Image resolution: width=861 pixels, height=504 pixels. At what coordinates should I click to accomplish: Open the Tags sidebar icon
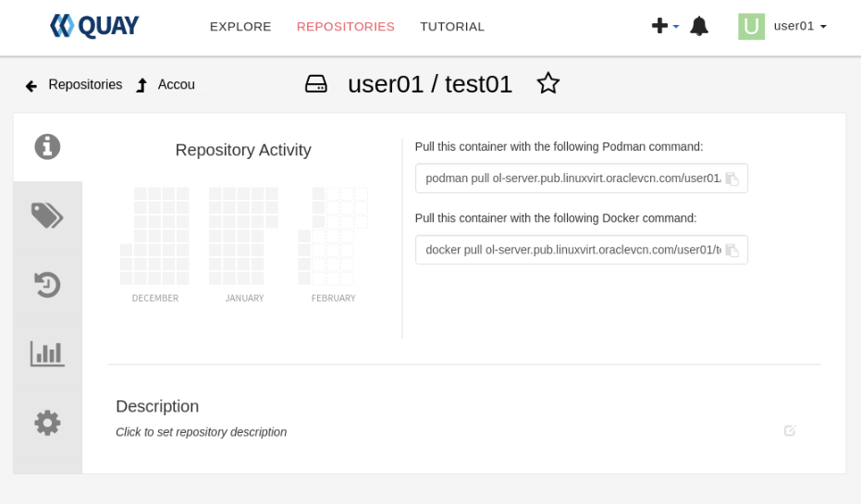(47, 215)
